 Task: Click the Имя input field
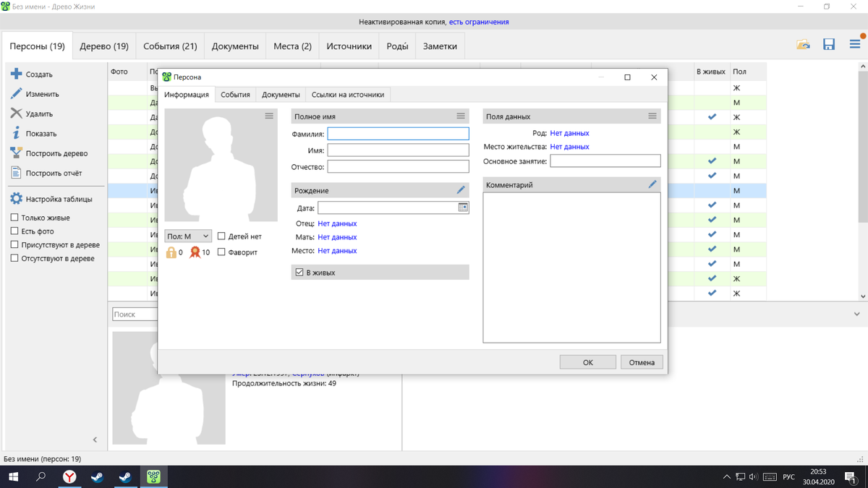(398, 150)
